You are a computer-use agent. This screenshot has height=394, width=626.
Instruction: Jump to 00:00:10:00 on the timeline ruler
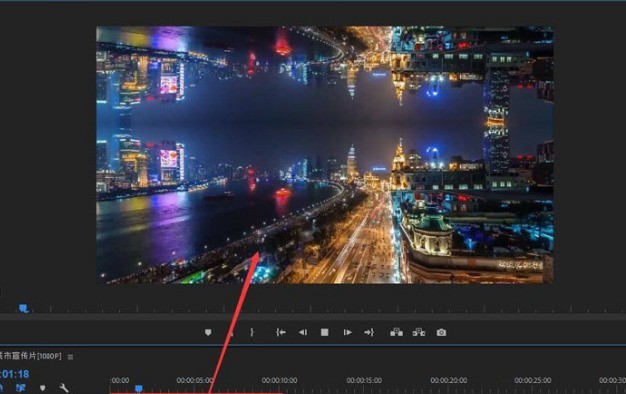point(279,380)
